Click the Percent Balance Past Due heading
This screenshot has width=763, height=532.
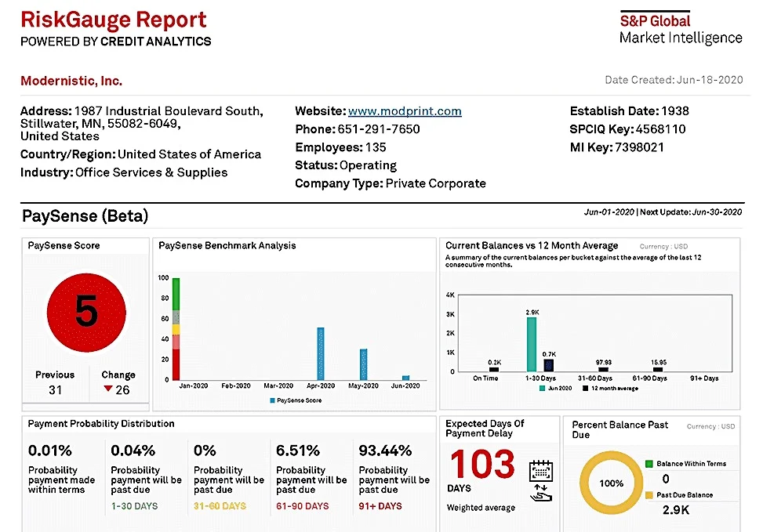620,430
